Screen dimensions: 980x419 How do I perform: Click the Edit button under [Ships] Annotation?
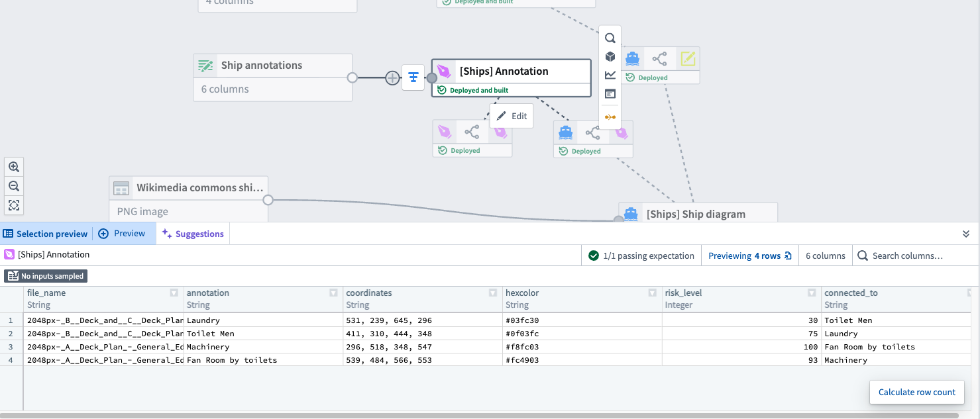click(x=511, y=115)
